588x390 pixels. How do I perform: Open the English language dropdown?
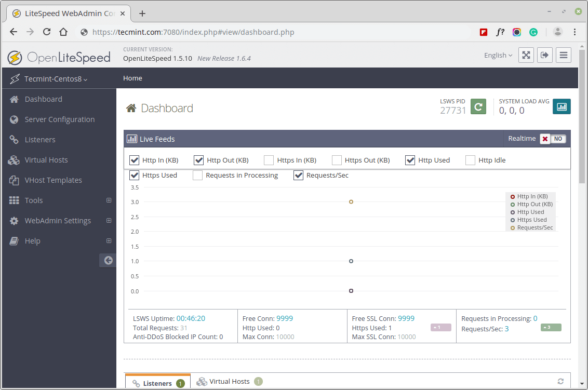[x=497, y=55]
